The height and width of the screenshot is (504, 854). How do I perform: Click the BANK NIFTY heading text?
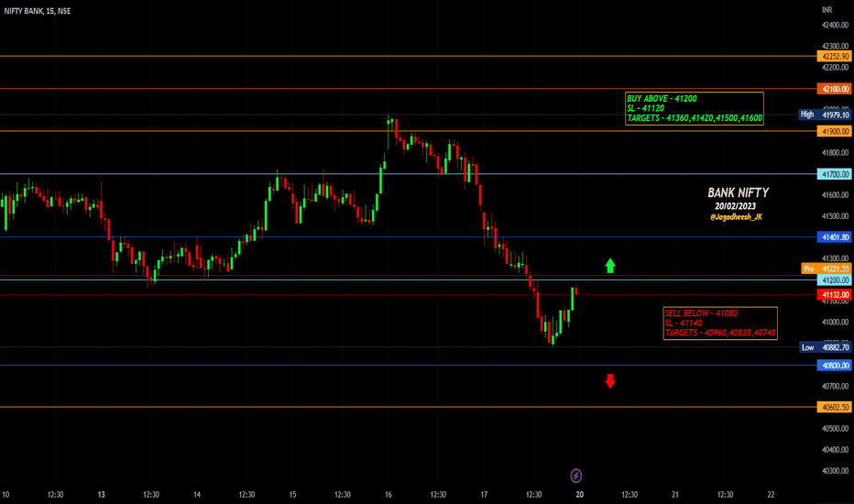click(x=738, y=192)
